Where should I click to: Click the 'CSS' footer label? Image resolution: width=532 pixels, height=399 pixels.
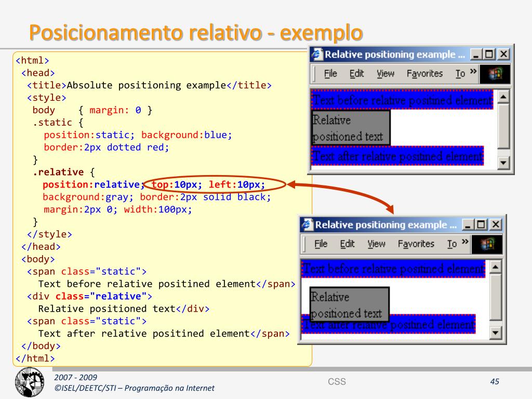coord(337,381)
